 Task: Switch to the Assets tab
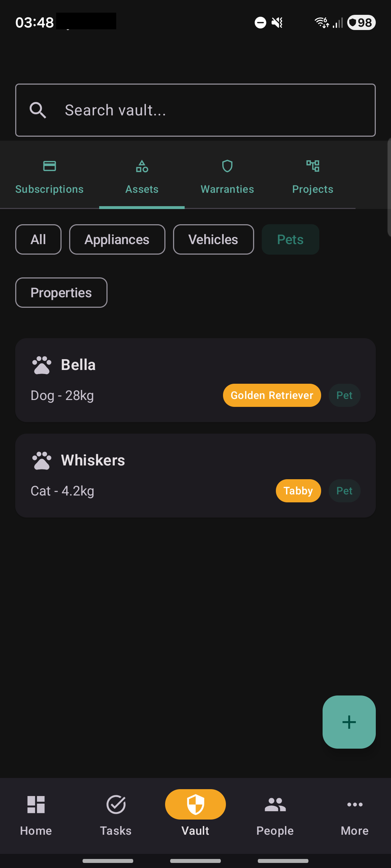tap(142, 175)
